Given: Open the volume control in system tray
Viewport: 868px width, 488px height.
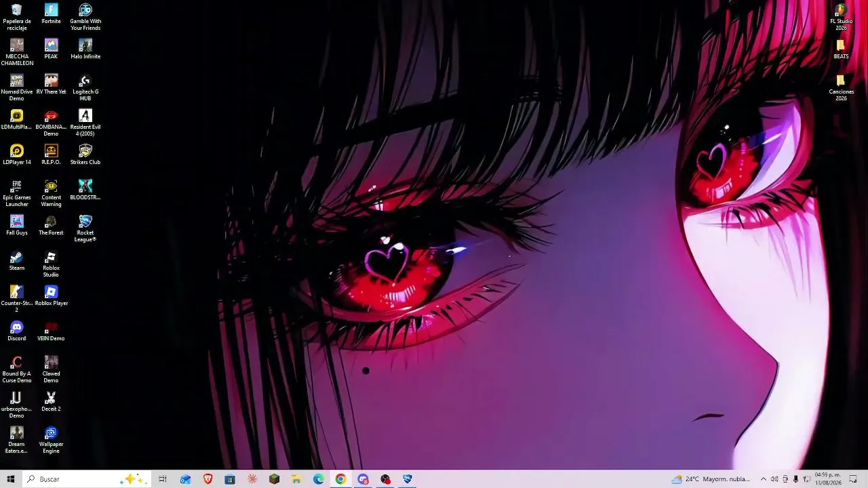Looking at the screenshot, I should (774, 479).
